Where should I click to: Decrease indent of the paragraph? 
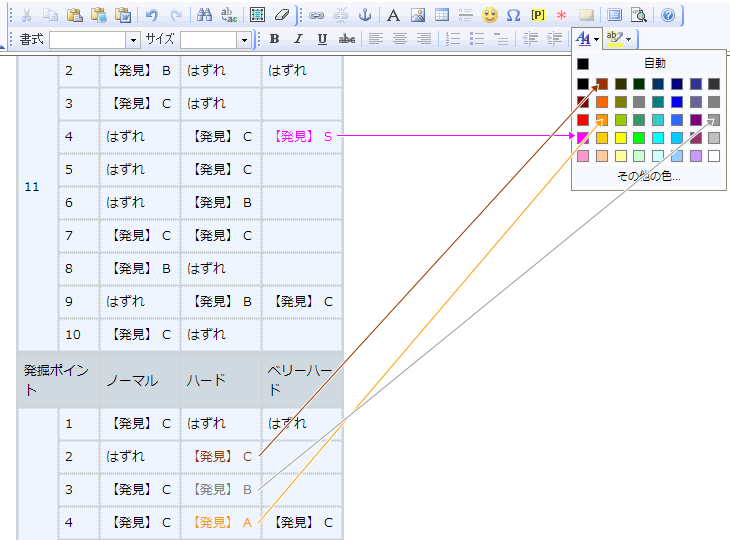pos(530,39)
